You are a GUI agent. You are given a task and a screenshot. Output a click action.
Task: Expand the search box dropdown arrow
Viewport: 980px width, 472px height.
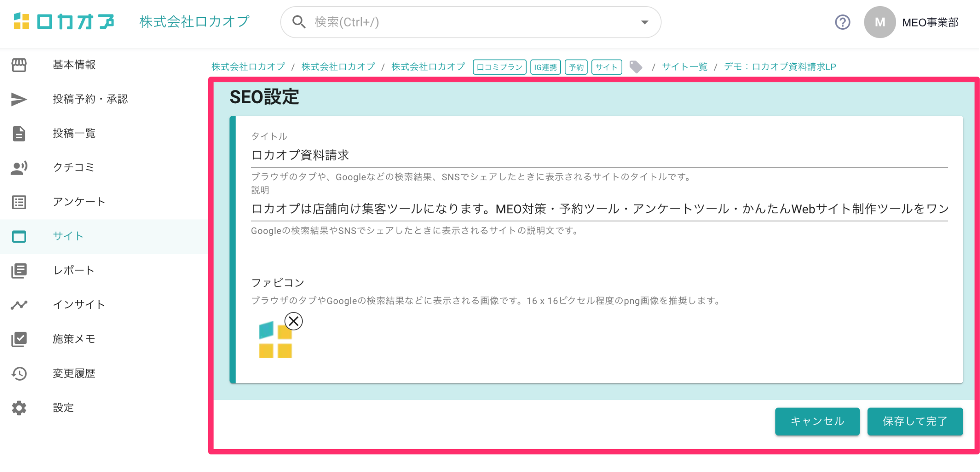coord(644,22)
